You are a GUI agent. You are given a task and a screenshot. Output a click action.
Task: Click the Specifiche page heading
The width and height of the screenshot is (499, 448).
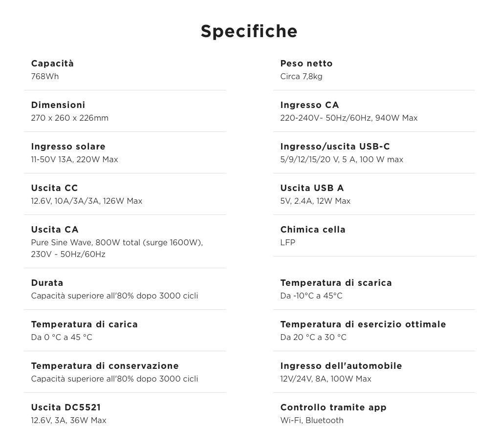click(x=249, y=31)
